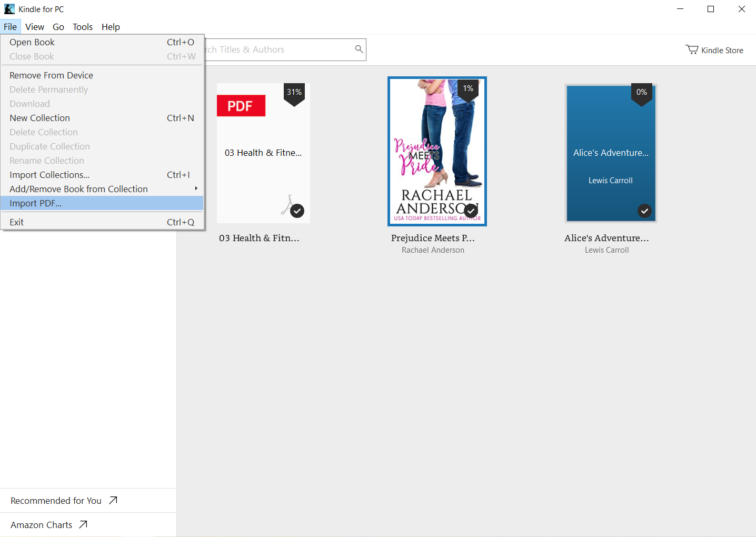756x537 pixels.
Task: Click the 31% progress badge on PDF book
Action: 294,93
